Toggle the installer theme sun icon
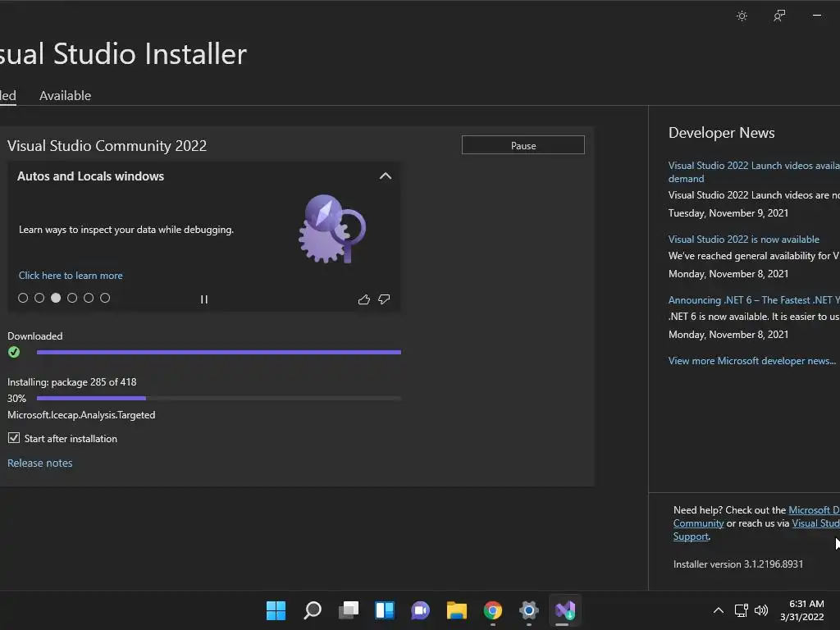This screenshot has width=840, height=630. click(x=742, y=16)
